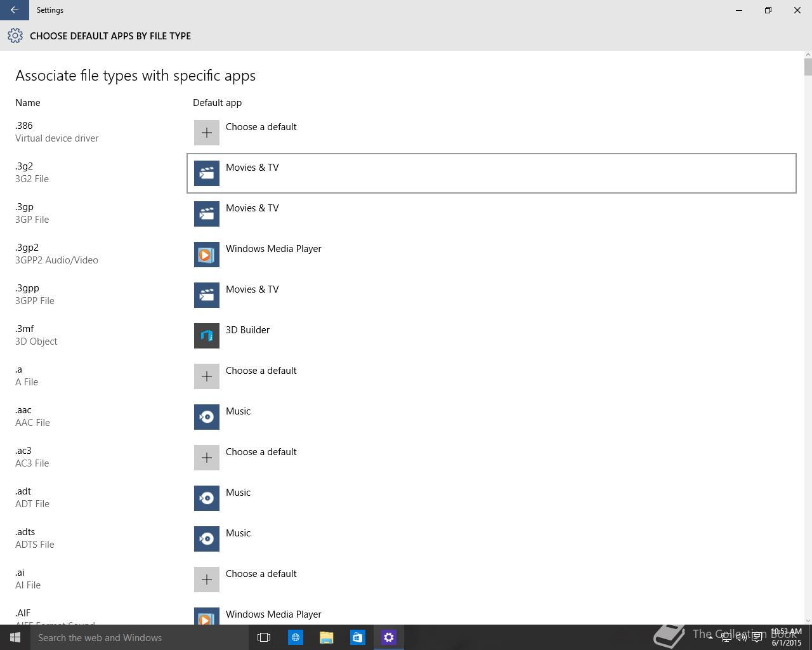Click the 'Movies & TV' label for .3gpp

pyautogui.click(x=252, y=289)
